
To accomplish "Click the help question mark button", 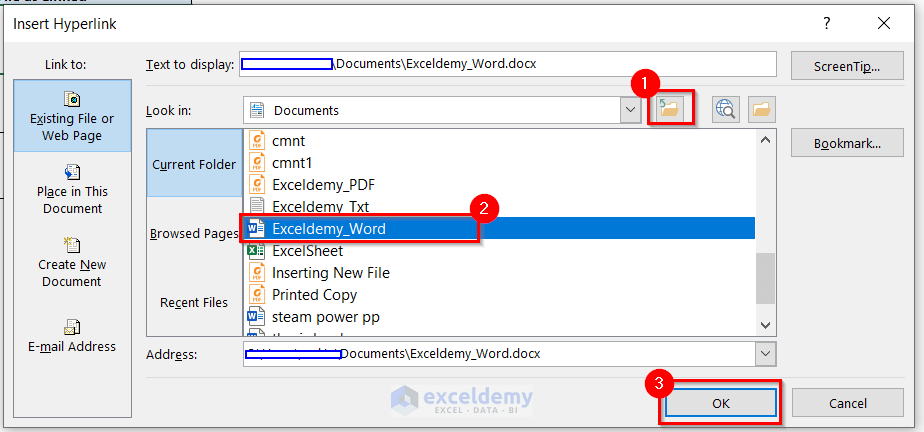I will tap(827, 24).
